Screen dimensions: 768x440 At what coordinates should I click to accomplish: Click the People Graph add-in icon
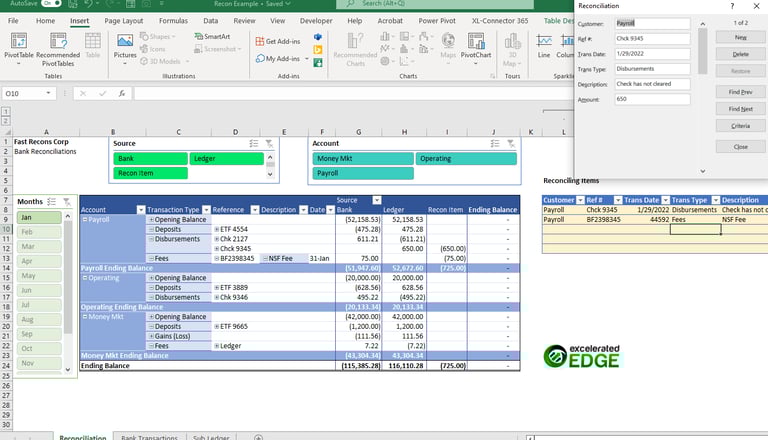click(318, 62)
